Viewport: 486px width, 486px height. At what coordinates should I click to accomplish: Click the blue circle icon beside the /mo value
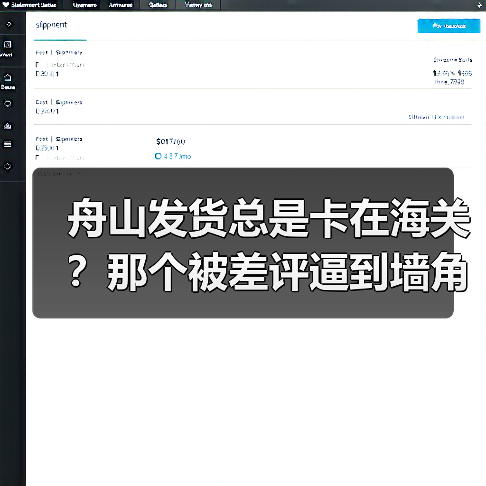tap(158, 156)
